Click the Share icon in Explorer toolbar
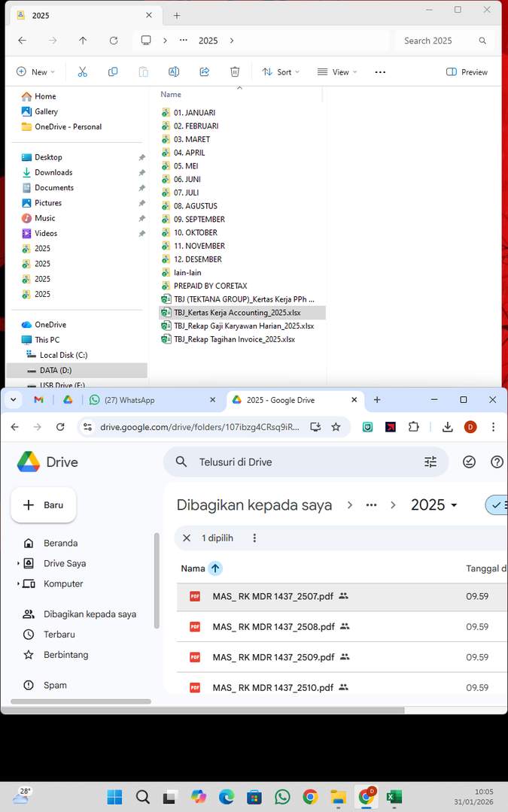 (204, 72)
